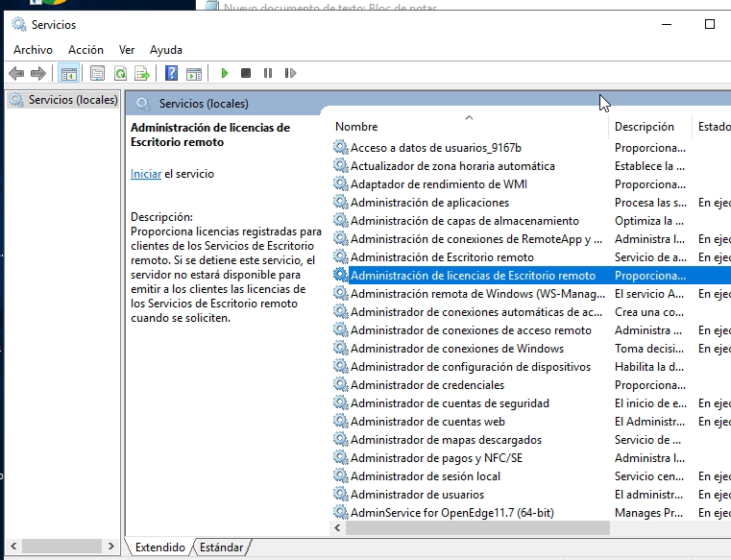This screenshot has height=560, width=731.
Task: Click the Back arrow toolbar icon
Action: coord(16,73)
